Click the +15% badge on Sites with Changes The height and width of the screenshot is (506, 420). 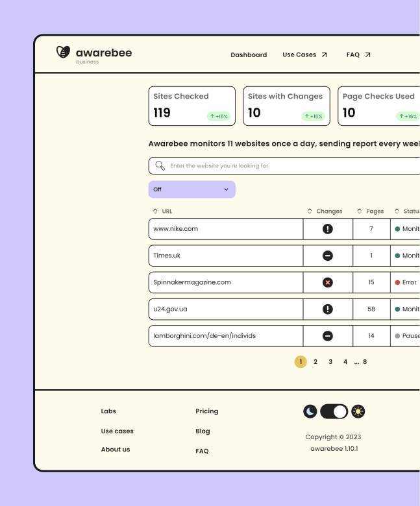313,116
